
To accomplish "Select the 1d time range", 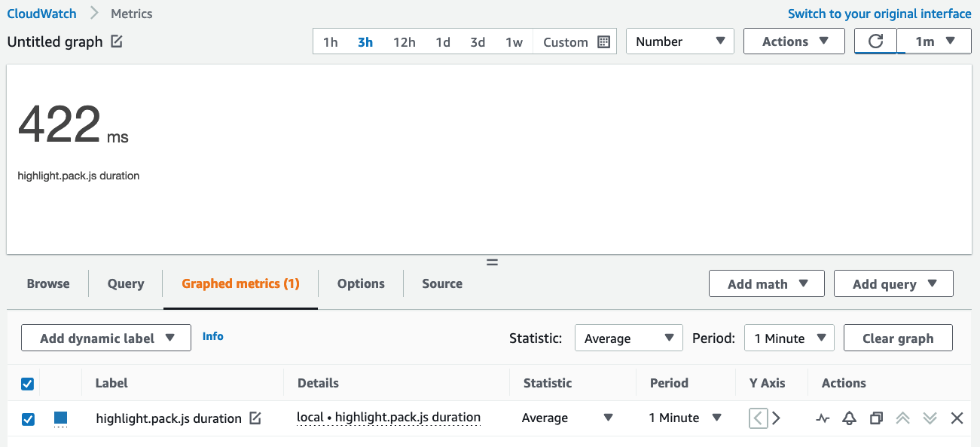I will [443, 42].
